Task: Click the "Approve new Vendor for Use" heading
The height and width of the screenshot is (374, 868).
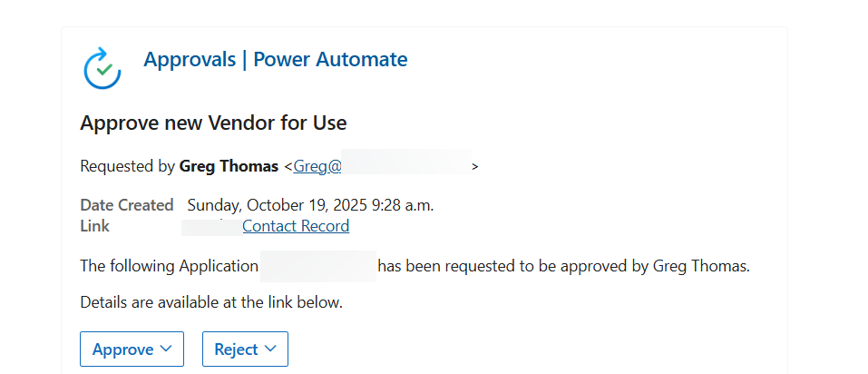Action: [x=213, y=123]
